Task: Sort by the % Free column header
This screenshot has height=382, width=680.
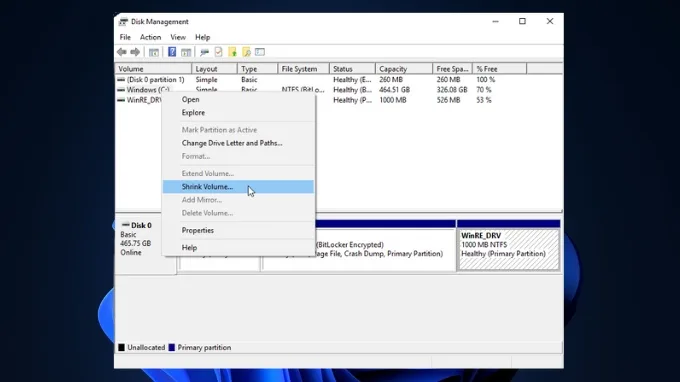Action: pos(500,69)
